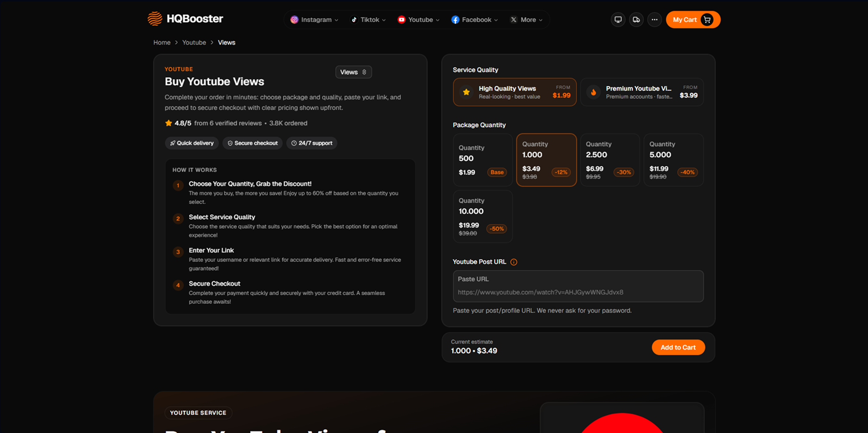This screenshot has height=433, width=868.
Task: Click the -50% discount badge
Action: tap(496, 229)
